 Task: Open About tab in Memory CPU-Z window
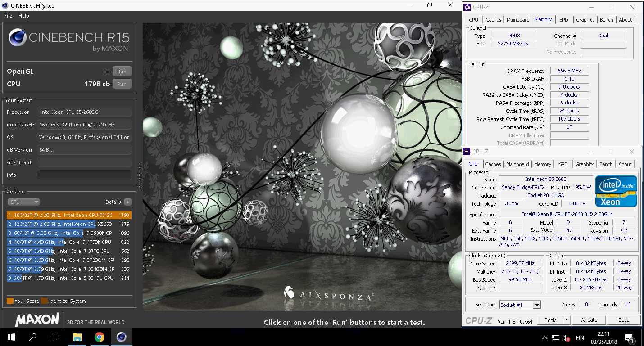tap(625, 20)
